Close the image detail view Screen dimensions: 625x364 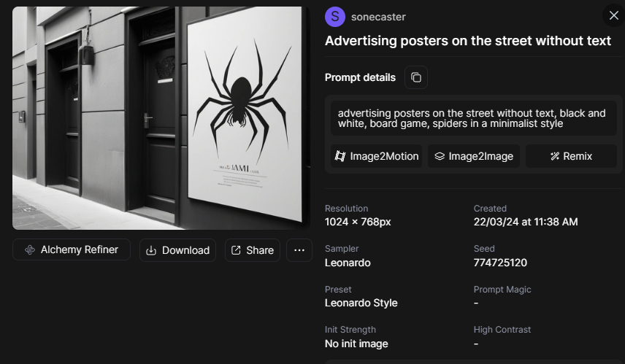pyautogui.click(x=613, y=15)
